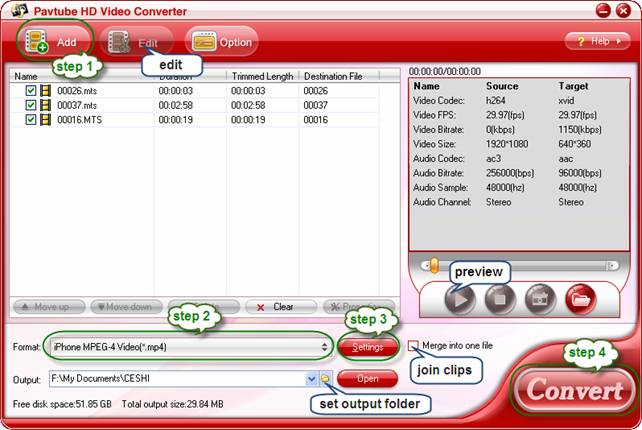Expand the Output path dropdown arrow

point(312,379)
